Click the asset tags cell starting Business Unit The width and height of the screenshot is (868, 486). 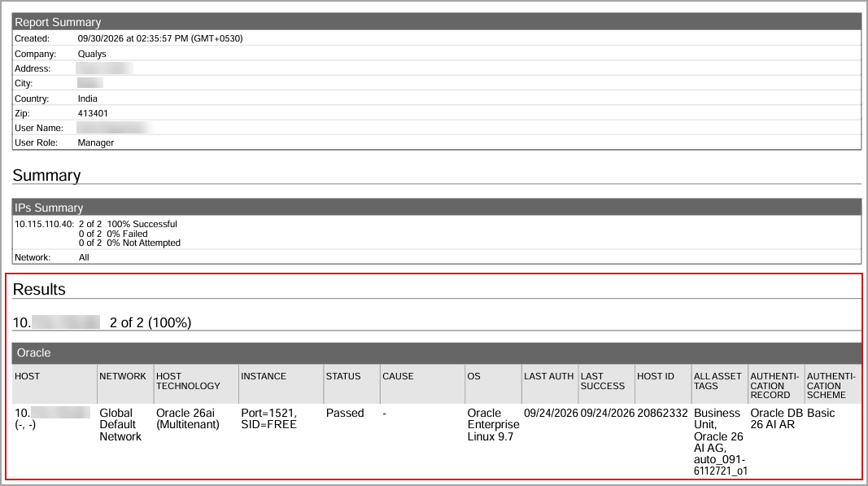721,442
